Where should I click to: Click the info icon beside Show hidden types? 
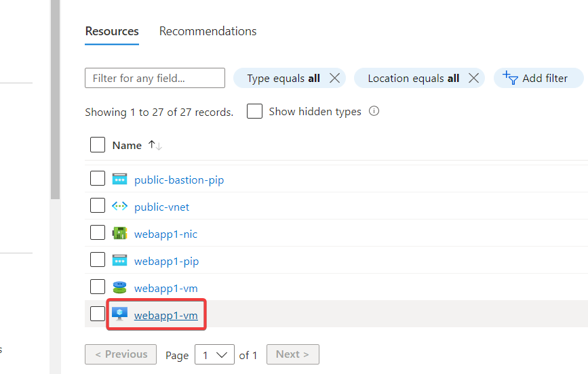[x=374, y=111]
